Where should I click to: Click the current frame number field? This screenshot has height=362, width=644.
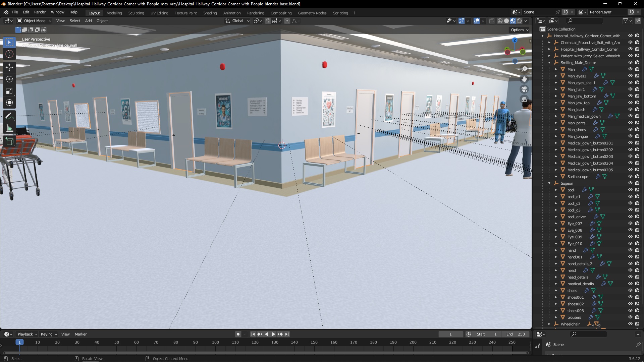450,334
